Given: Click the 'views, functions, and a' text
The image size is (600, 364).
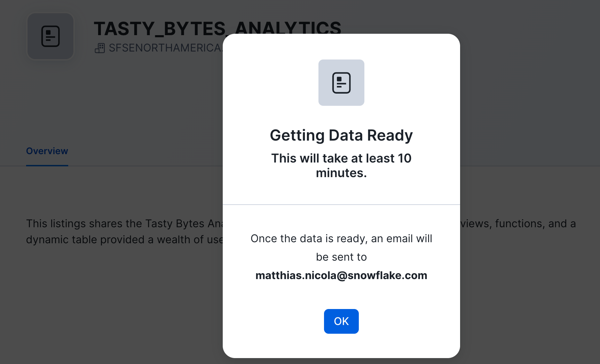Looking at the screenshot, I should point(518,223).
